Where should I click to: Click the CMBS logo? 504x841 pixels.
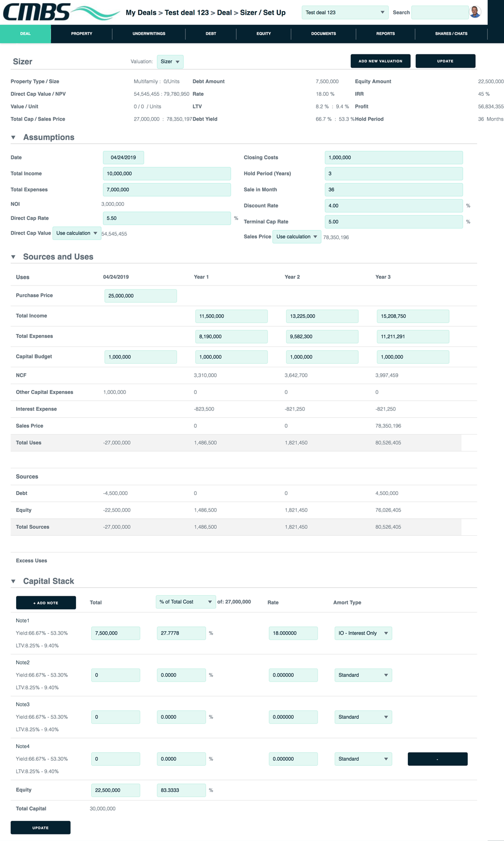(60, 12)
